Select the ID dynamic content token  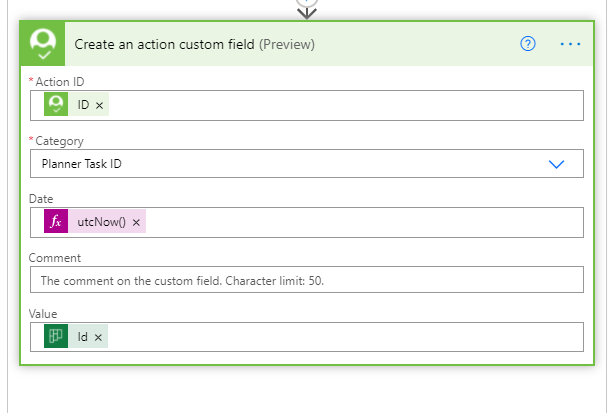click(x=83, y=105)
